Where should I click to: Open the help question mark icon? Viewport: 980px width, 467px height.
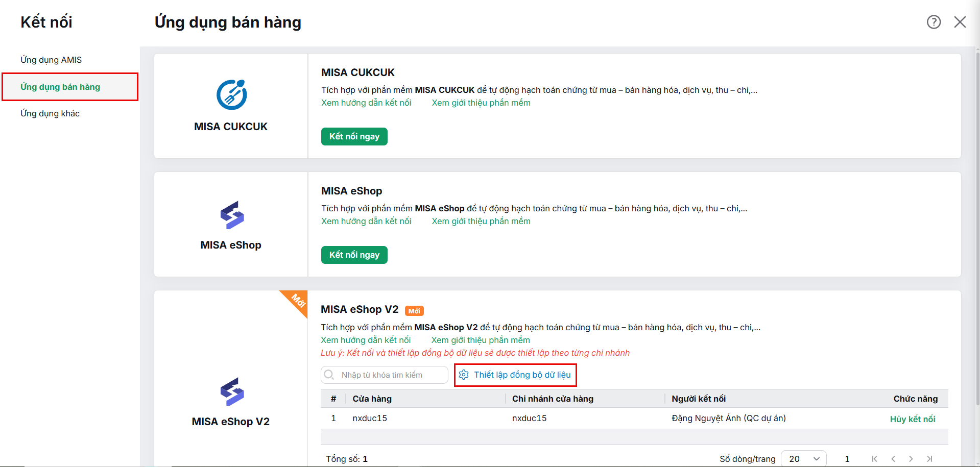pos(934,22)
